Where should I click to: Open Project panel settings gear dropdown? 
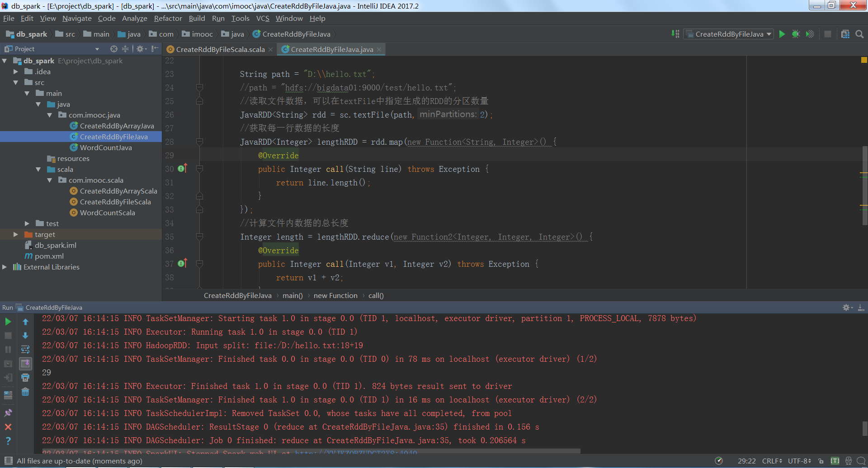[x=142, y=49]
